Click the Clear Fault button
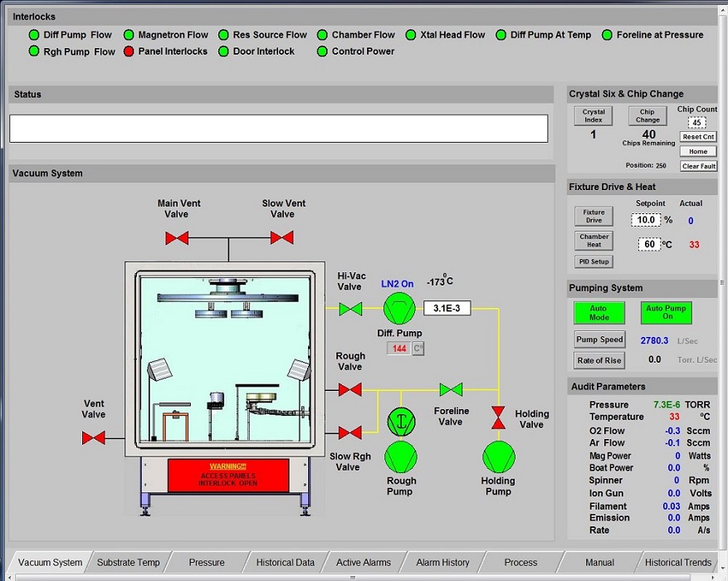Screen dimensions: 728x581 tap(698, 165)
